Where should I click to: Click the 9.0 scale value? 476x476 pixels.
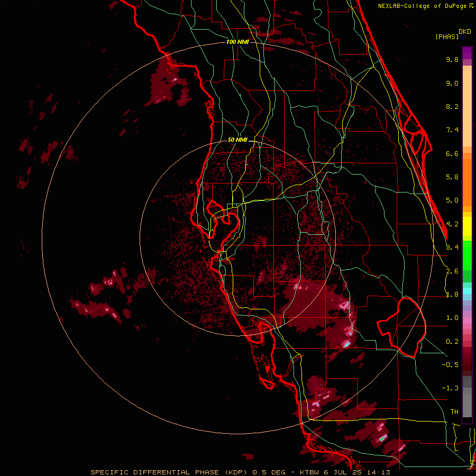[x=452, y=83]
